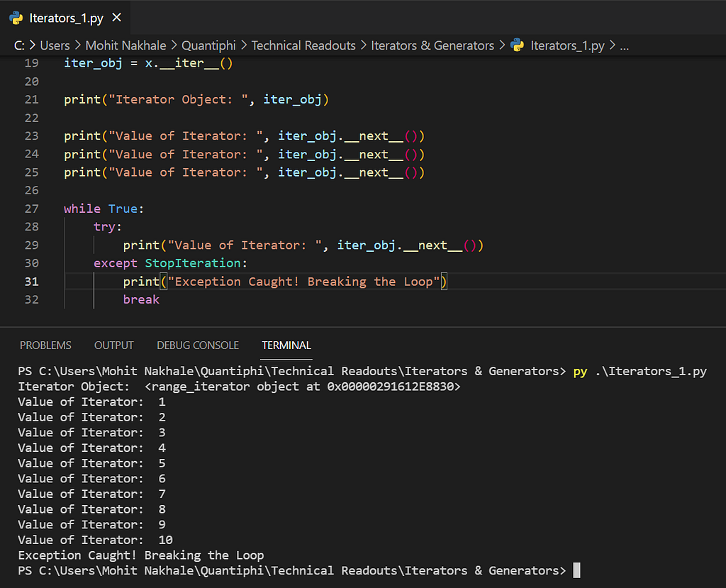Open the Mohit Nakhale breadcrumb segment

(x=125, y=45)
